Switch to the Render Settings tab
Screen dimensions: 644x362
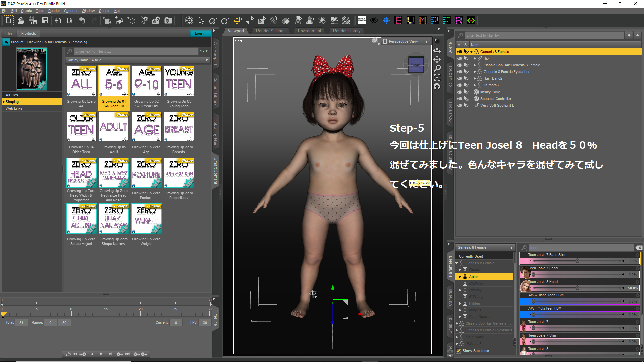pos(271,31)
